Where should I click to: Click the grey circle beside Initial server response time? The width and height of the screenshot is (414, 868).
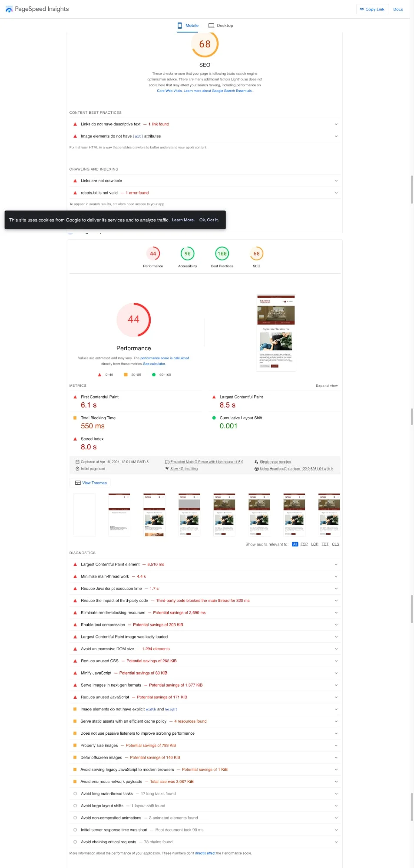(75, 830)
